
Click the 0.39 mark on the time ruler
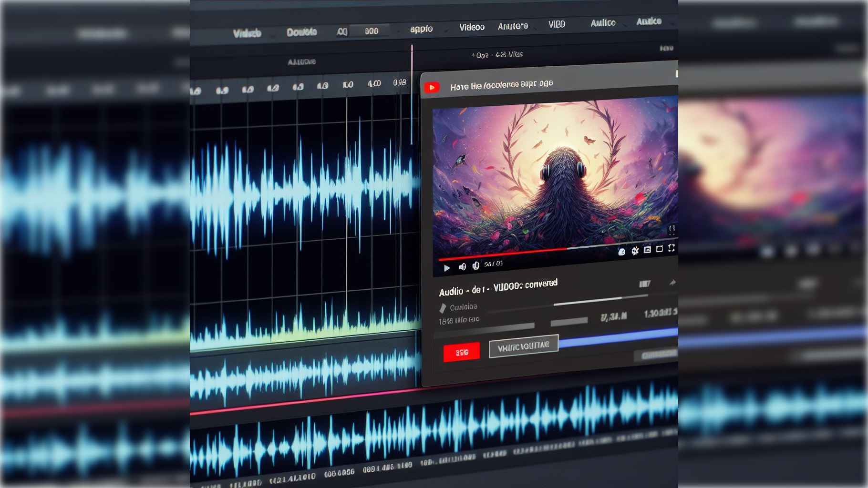click(400, 82)
